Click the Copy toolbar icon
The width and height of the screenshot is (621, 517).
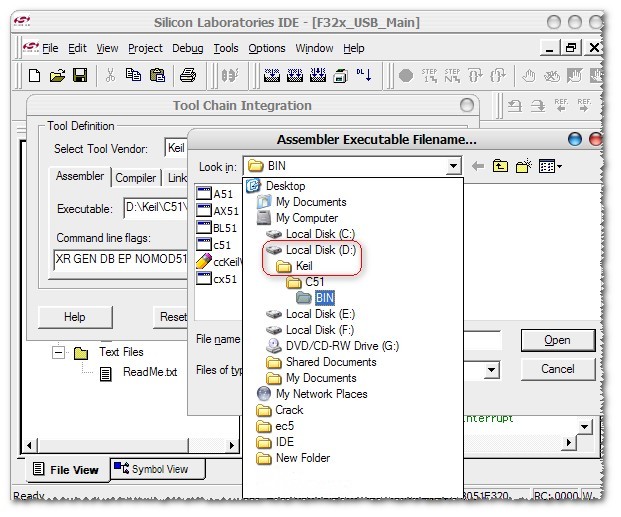[x=133, y=74]
